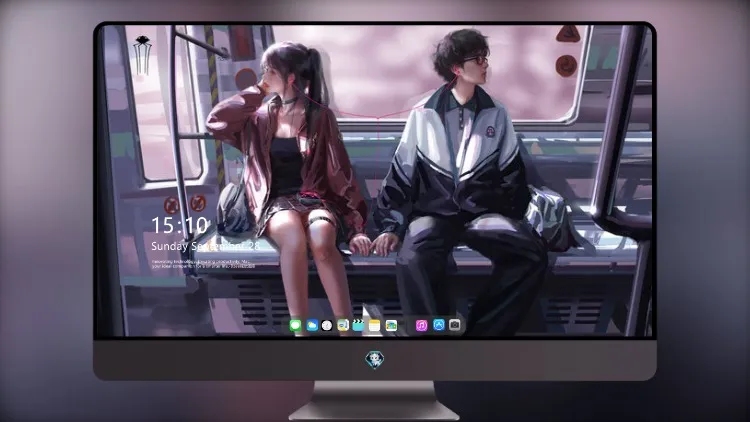Open the yellow Notes app in the dock
The height and width of the screenshot is (422, 750).
375,325
